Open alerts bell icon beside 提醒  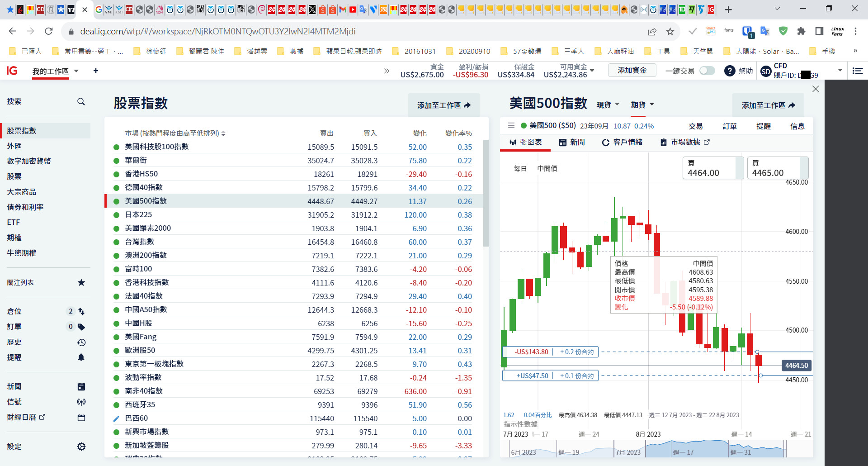pos(81,357)
